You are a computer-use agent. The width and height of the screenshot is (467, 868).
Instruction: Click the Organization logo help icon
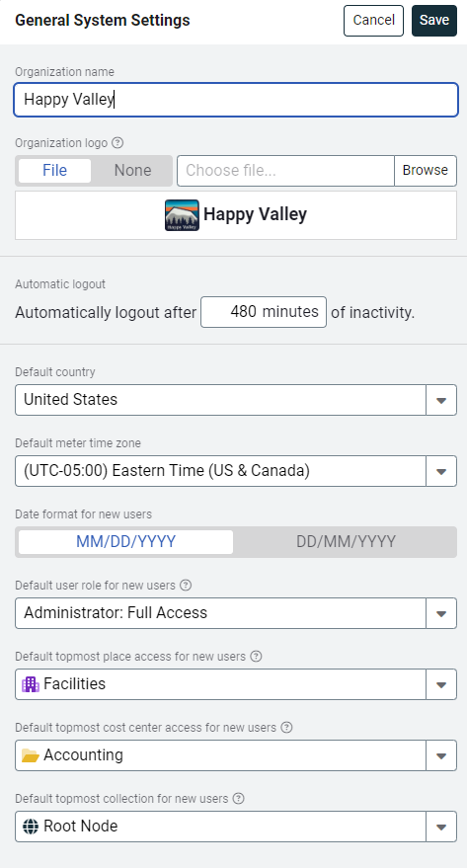(117, 143)
